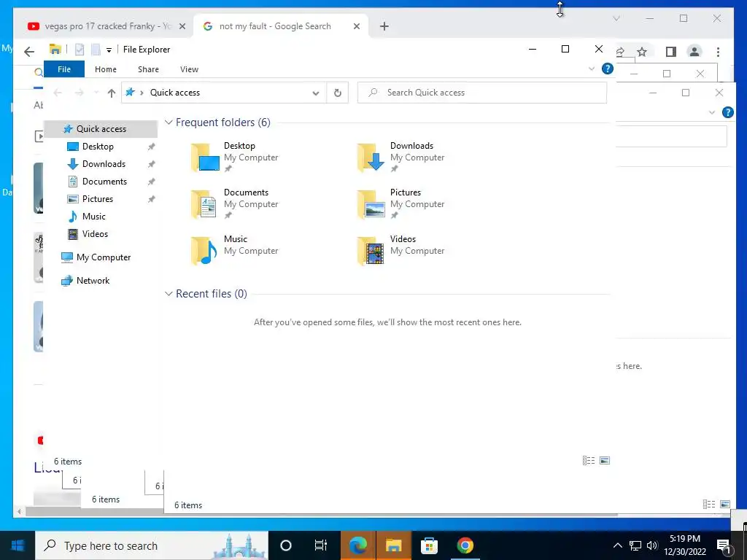Viewport: 747px width, 560px height.
Task: Select the Desktop frequent folder icon
Action: click(205, 157)
